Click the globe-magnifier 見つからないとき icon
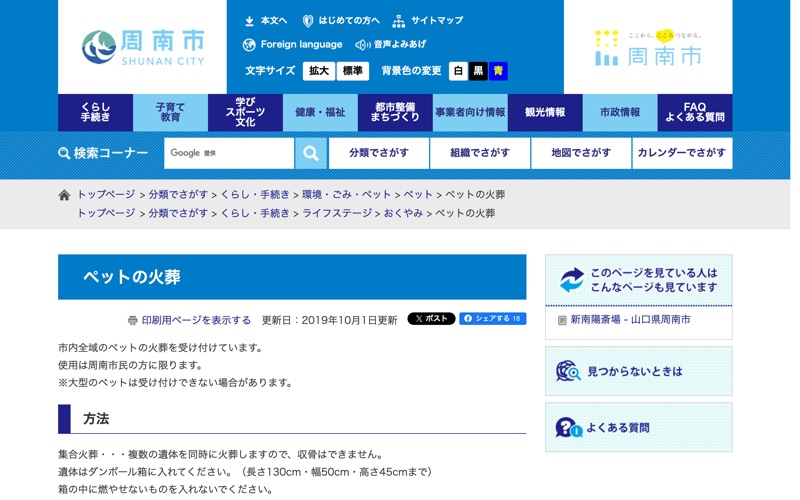The height and width of the screenshot is (500, 800). tap(568, 371)
